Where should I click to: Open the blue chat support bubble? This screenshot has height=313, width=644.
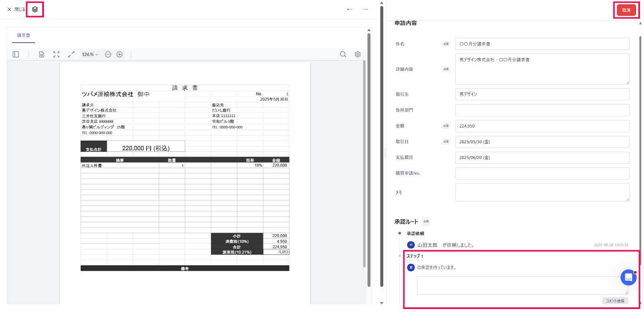click(628, 277)
